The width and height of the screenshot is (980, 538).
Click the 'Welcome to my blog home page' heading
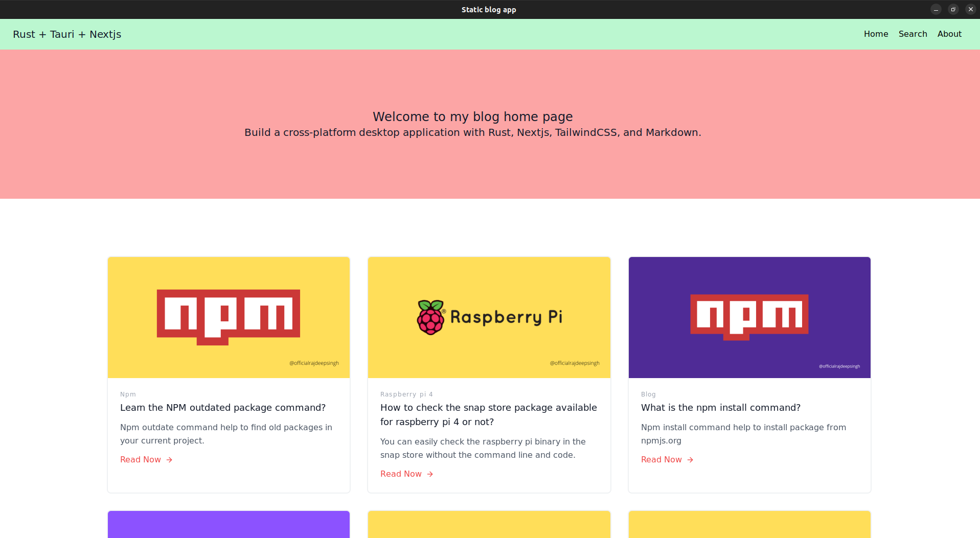[473, 116]
